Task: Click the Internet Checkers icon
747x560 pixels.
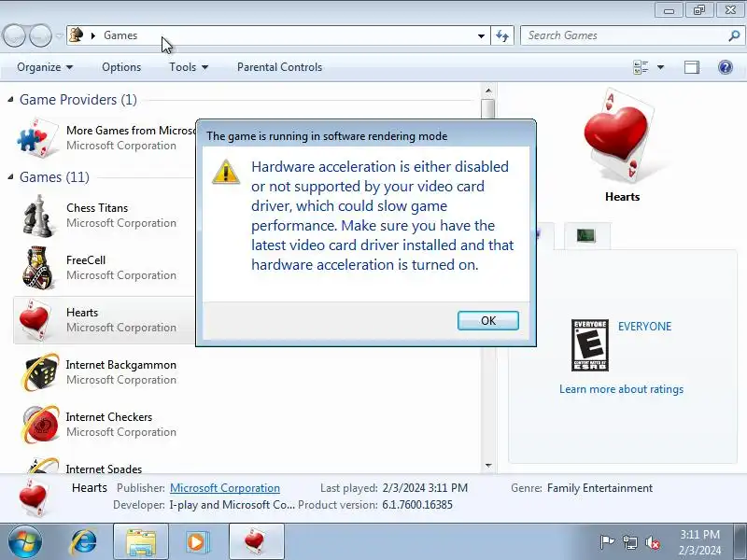Action: pyautogui.click(x=40, y=425)
